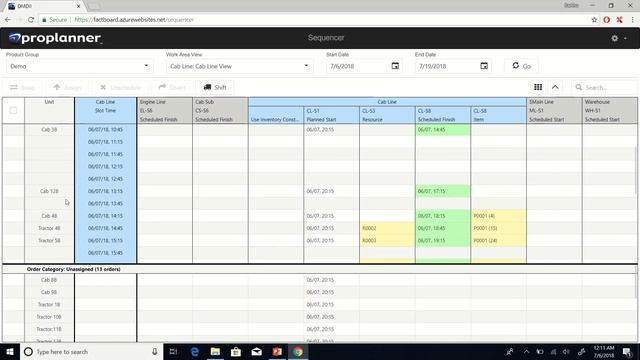This screenshot has height=360, width=640.
Task: Select the unassigned Cab 88 order
Action: [x=49, y=280]
